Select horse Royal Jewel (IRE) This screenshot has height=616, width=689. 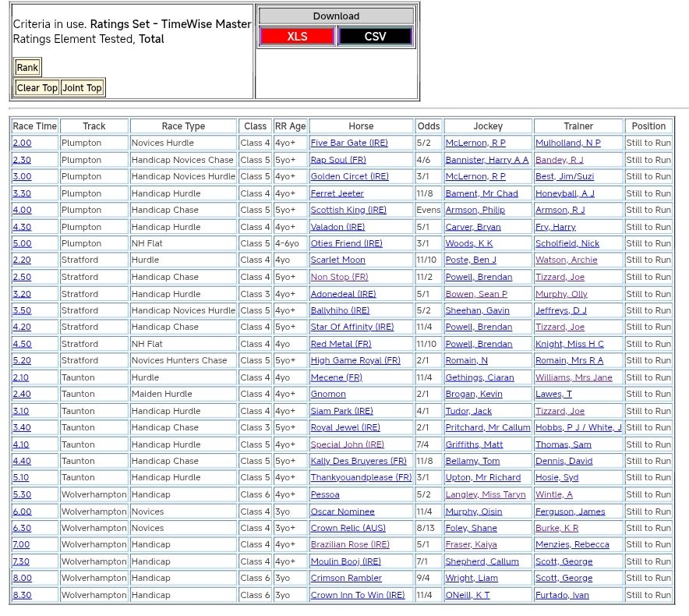[345, 427]
